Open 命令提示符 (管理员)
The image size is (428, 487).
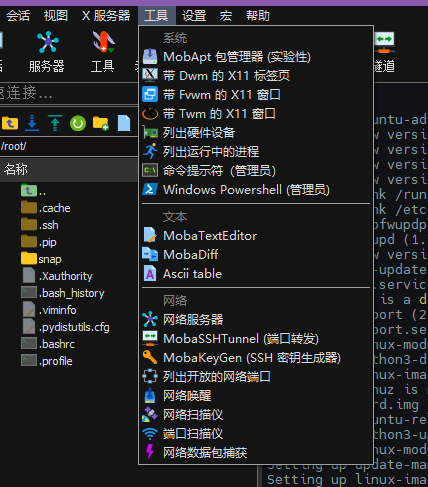256,171
